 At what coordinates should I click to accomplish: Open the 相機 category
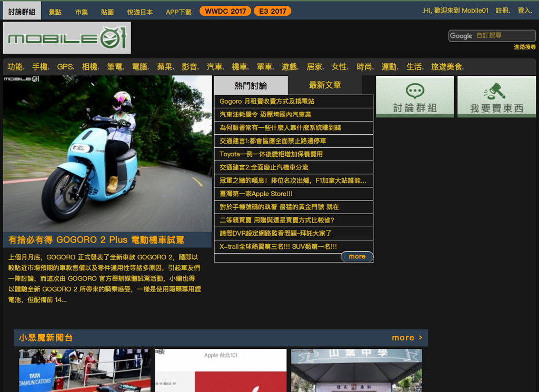tap(91, 67)
